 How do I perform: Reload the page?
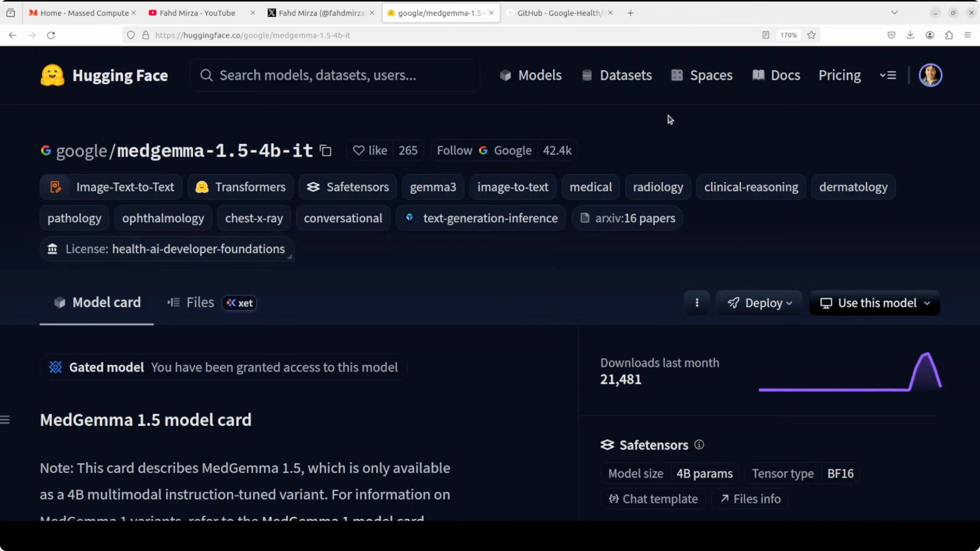[x=51, y=35]
